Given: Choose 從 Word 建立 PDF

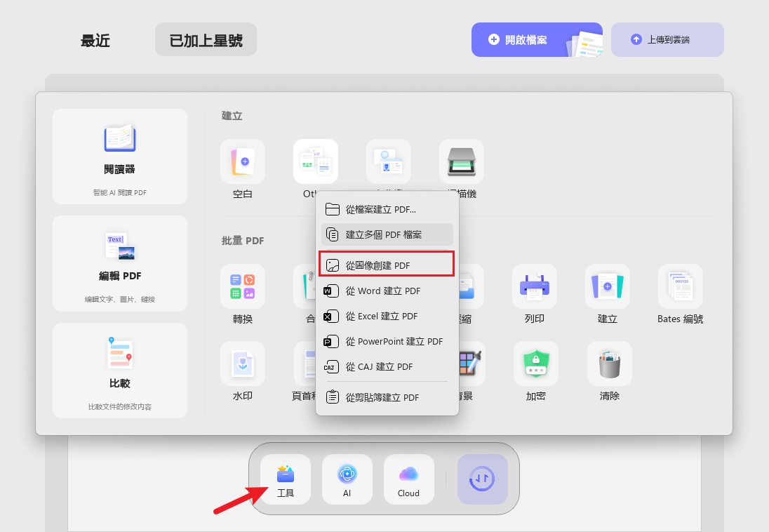Looking at the screenshot, I should pyautogui.click(x=387, y=291).
